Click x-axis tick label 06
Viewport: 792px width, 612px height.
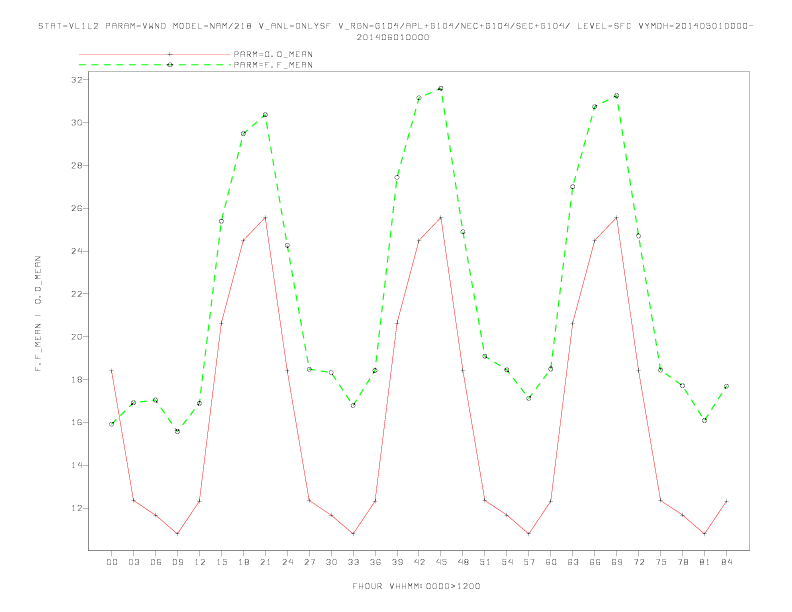156,562
